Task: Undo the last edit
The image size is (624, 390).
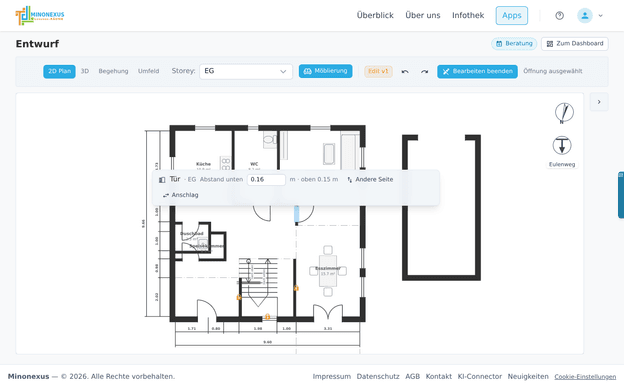Action: pyautogui.click(x=405, y=72)
